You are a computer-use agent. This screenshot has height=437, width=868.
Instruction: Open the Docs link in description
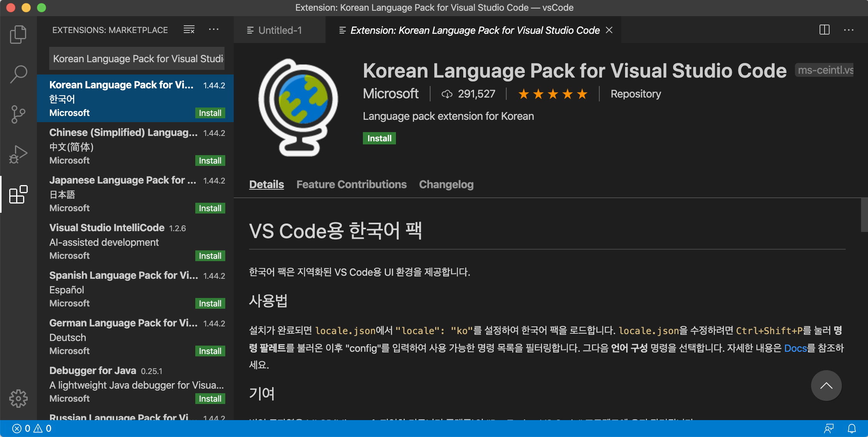(795, 348)
